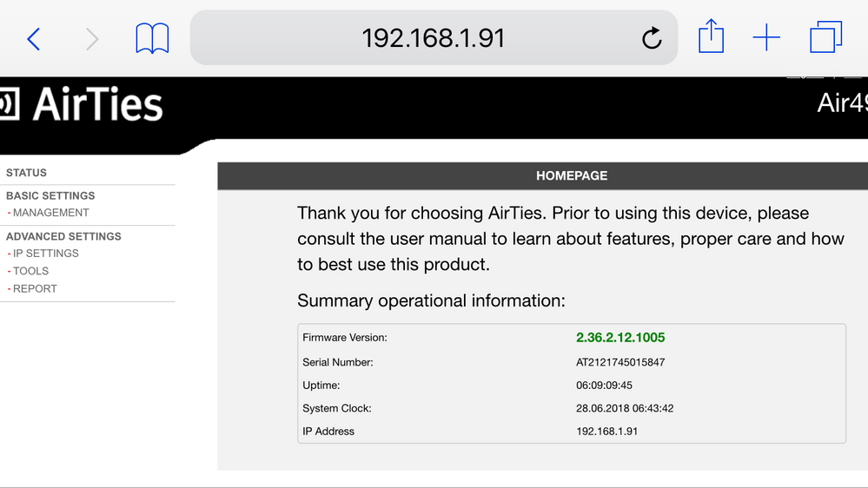Click the IP Address value in summary table

606,431
